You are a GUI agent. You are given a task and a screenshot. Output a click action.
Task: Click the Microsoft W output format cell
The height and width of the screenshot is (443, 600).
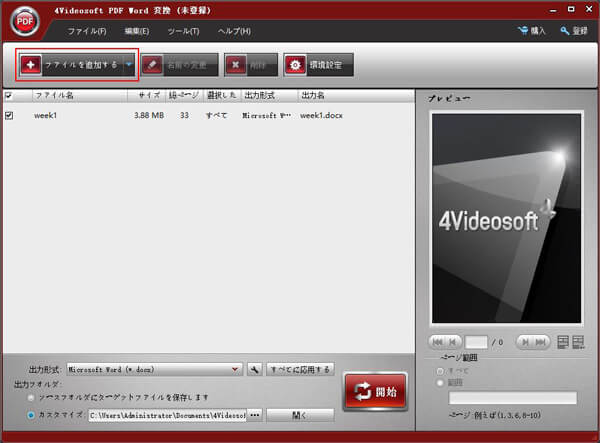pyautogui.click(x=266, y=115)
